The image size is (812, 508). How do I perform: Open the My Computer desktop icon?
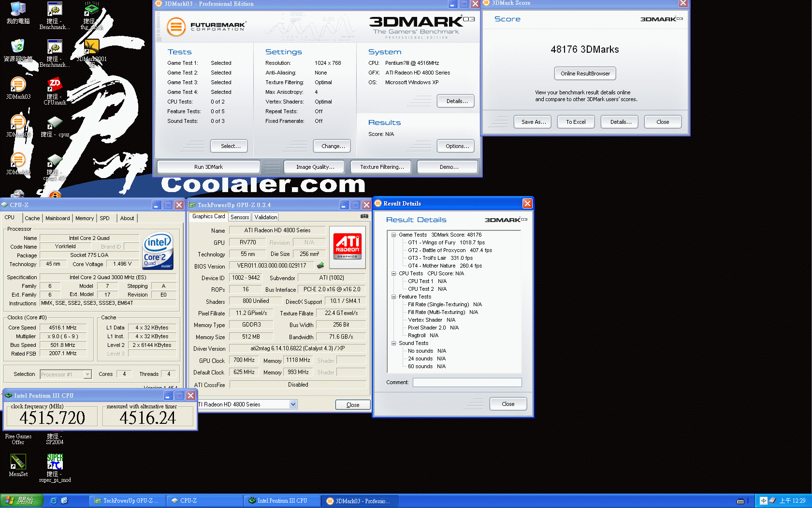click(18, 13)
